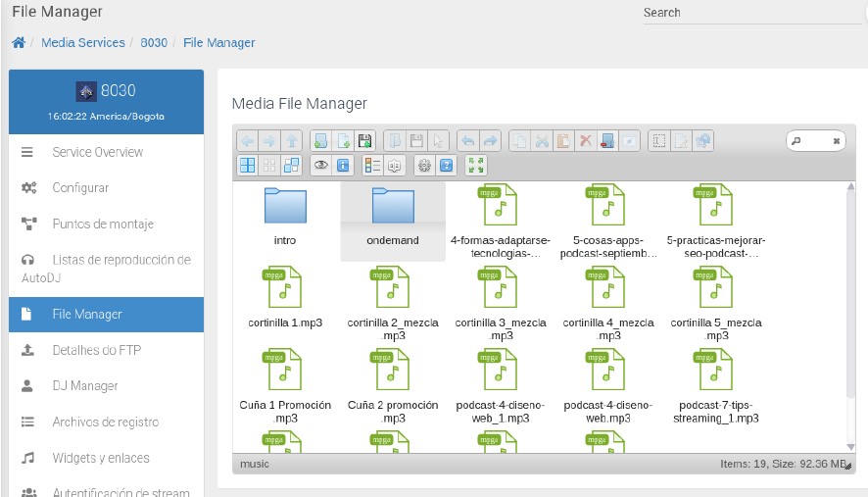Viewport: 868px width, 497px height.
Task: Toggle fullscreen mode for file manager
Action: (476, 166)
